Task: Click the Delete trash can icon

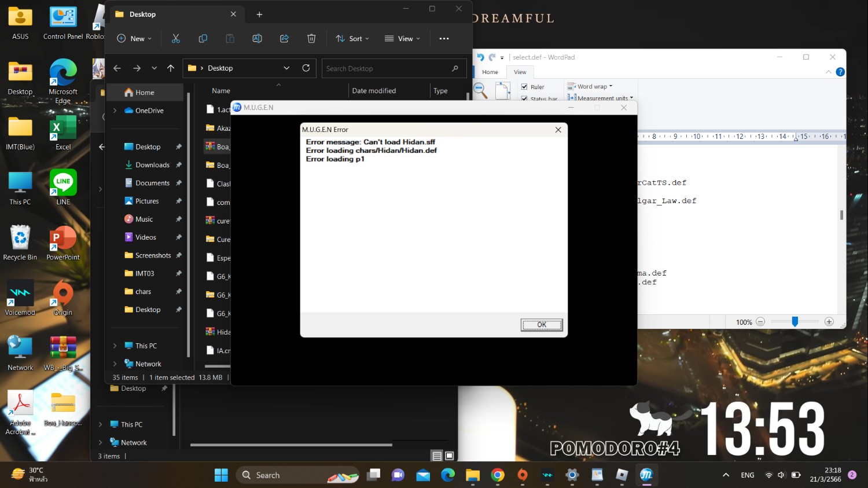Action: (311, 39)
